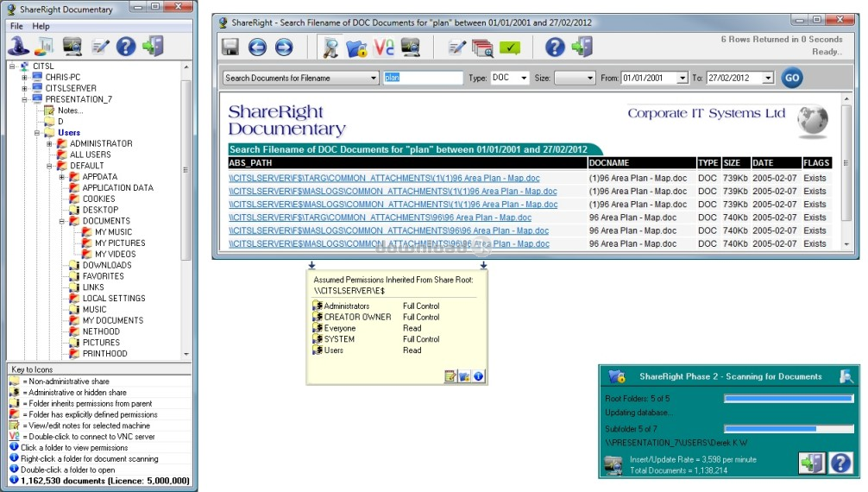Screen dimensions: 868x492
Task: Click the stacked windows magnifier icon
Action: tap(482, 47)
